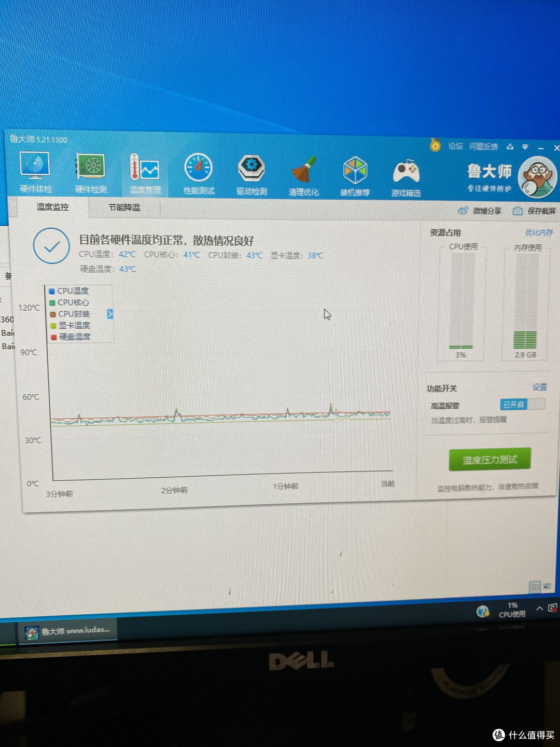Image resolution: width=560 pixels, height=747 pixels.
Task: Click the CPU温度: 42℃ reading
Action: point(107,254)
